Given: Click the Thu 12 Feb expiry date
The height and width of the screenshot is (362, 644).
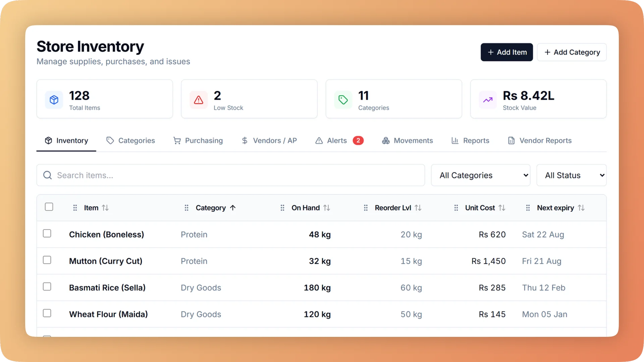Looking at the screenshot, I should [544, 288].
